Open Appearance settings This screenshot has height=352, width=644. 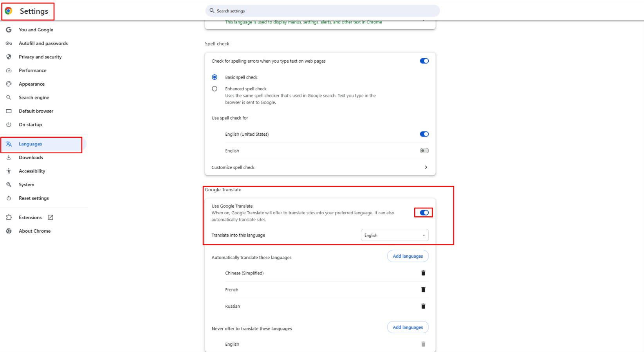click(x=32, y=84)
